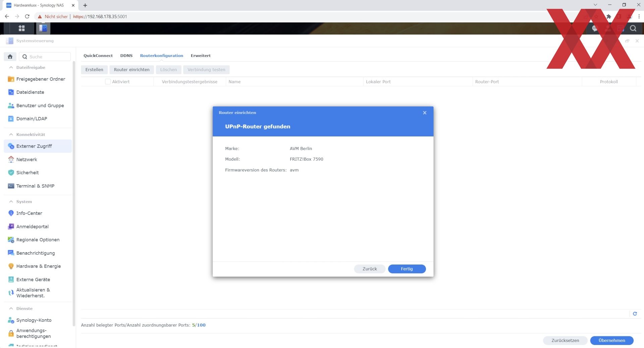The width and height of the screenshot is (644, 348).
Task: Select the Routerkonfiguration tab
Action: (161, 56)
